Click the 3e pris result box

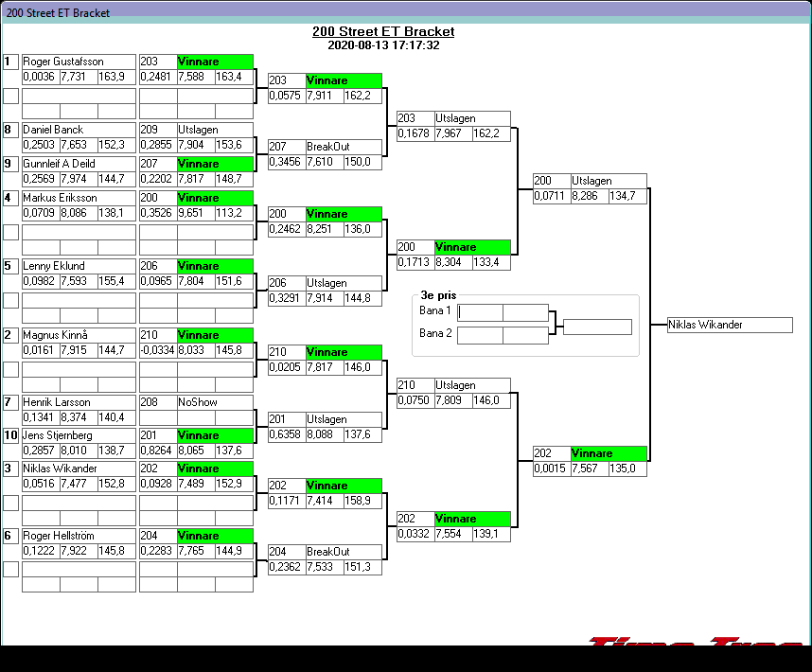click(597, 327)
